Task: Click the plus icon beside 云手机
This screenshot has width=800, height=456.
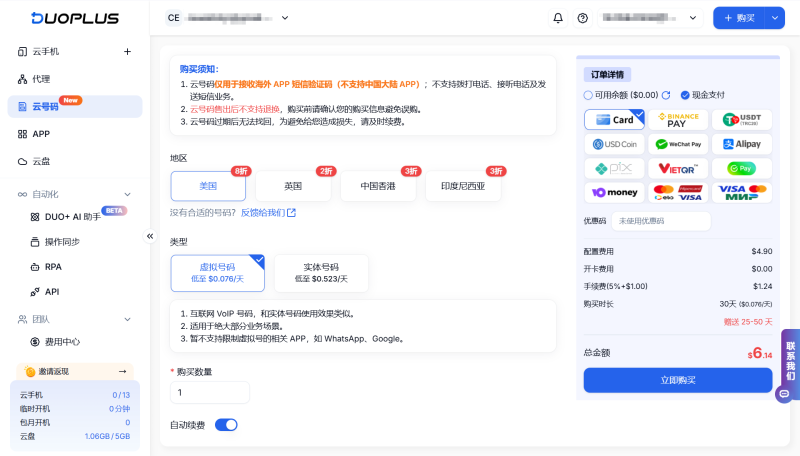Action: (127, 51)
